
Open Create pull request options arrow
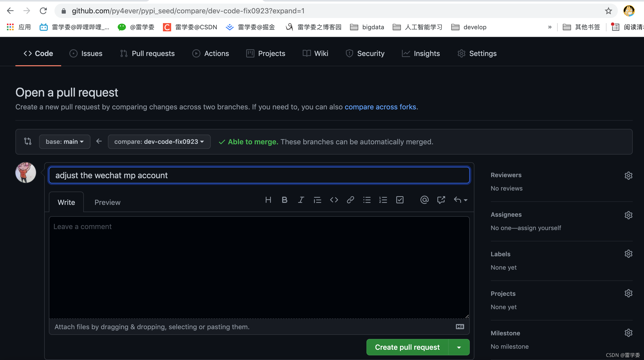(x=459, y=347)
